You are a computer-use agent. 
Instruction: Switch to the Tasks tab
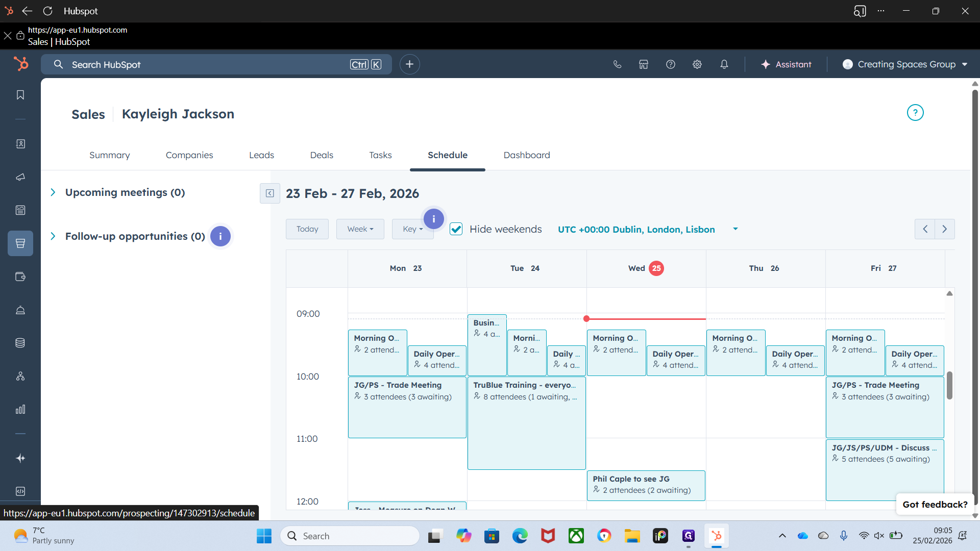pos(381,155)
